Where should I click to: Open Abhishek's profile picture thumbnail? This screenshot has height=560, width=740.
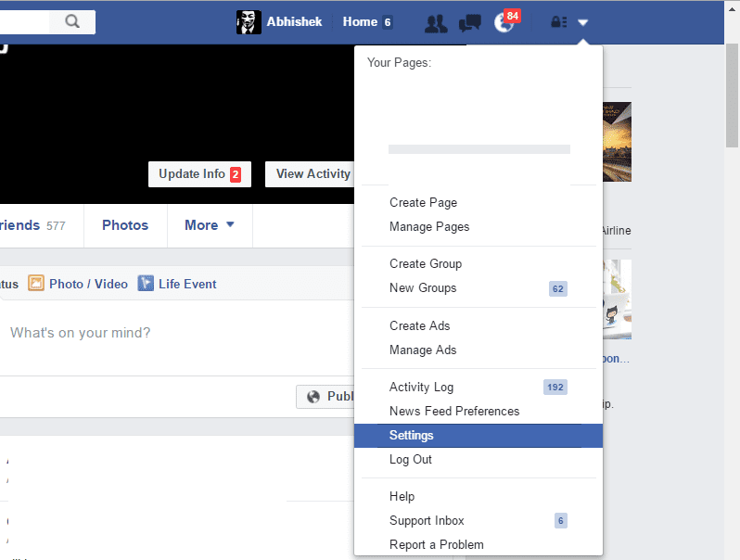(x=249, y=22)
